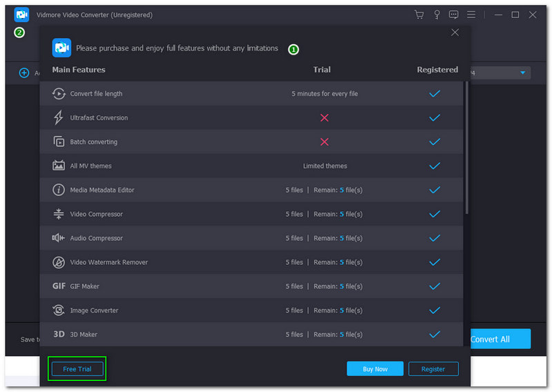This screenshot has height=392, width=552.
Task: Click the Register button
Action: [433, 369]
